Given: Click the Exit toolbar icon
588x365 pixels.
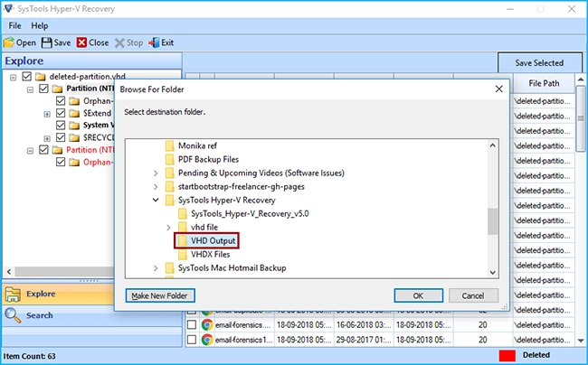Looking at the screenshot, I should pyautogui.click(x=154, y=42).
